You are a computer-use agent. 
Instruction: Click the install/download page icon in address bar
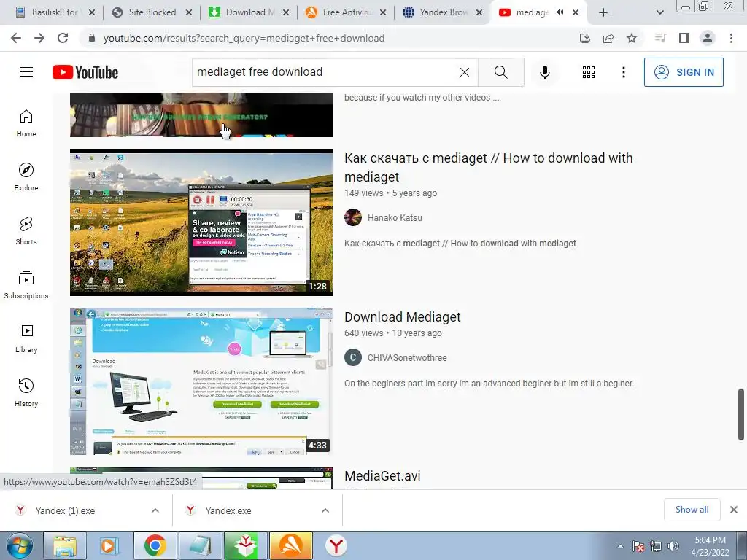(x=585, y=38)
